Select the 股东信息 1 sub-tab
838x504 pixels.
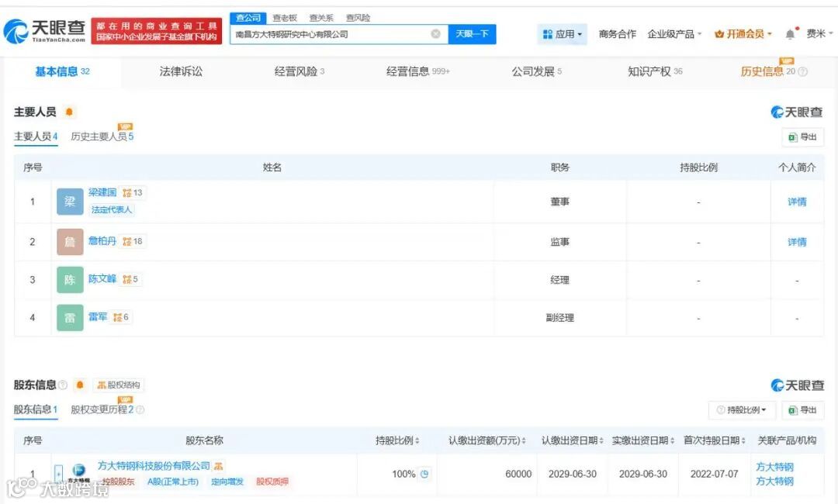[x=36, y=409]
